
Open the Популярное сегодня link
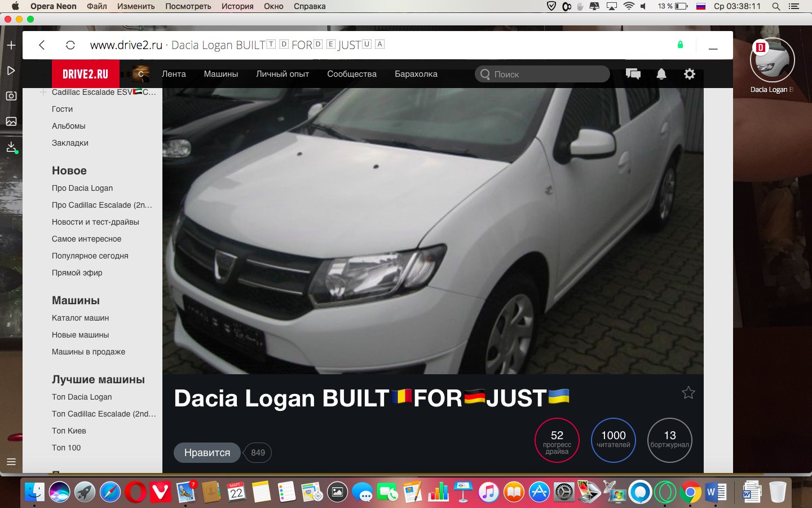[90, 256]
